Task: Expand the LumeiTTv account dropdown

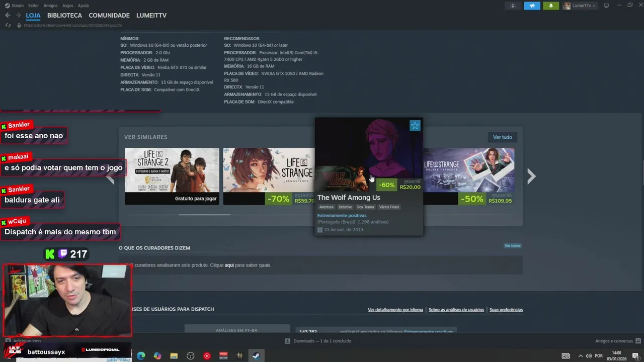Action: click(579, 6)
